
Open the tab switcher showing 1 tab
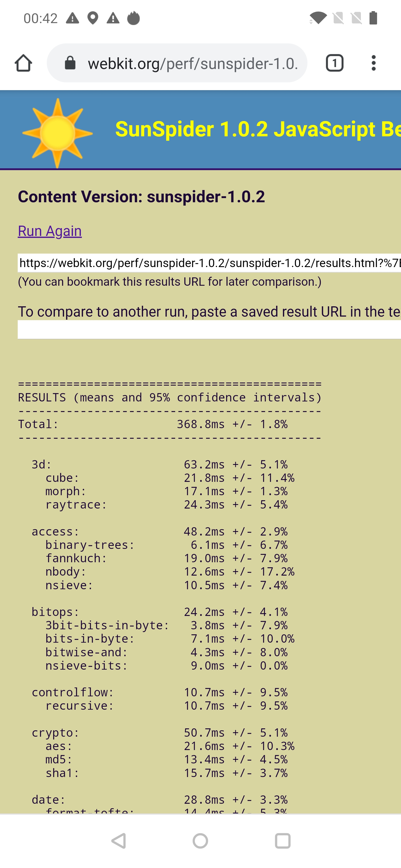[334, 63]
